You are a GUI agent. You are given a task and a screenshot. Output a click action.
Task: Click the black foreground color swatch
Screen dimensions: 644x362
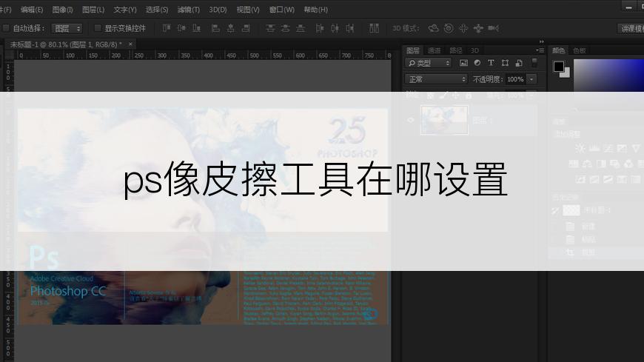click(559, 67)
